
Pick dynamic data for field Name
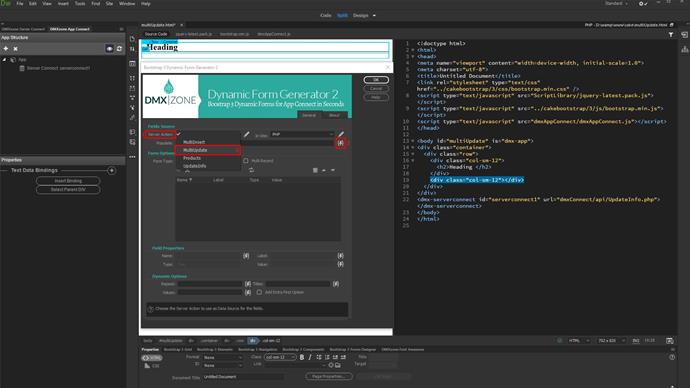(246, 256)
